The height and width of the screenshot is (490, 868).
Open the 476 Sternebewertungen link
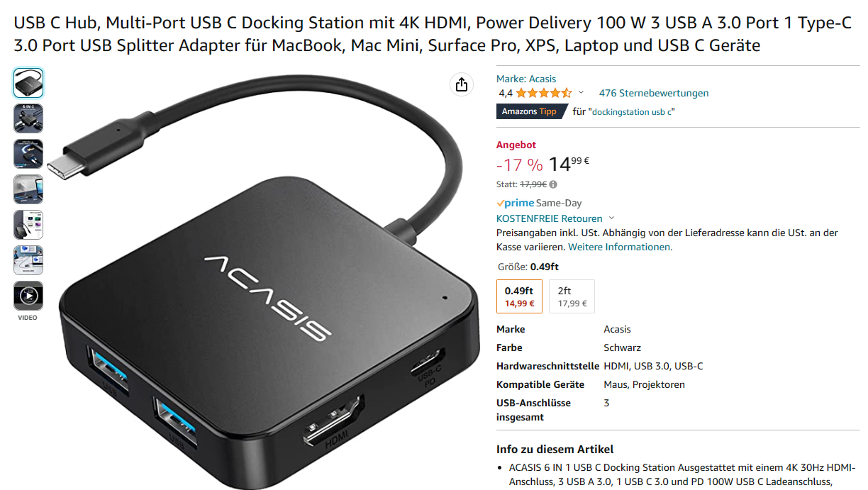(654, 93)
